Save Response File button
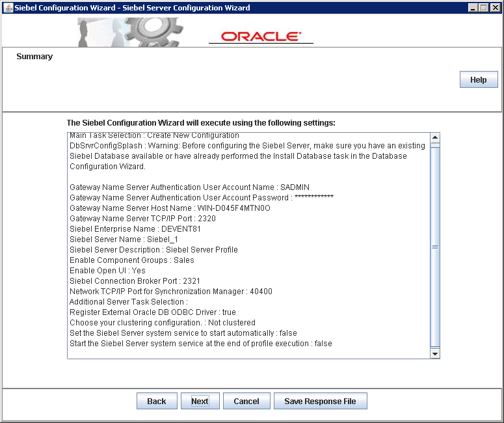 [320, 401]
